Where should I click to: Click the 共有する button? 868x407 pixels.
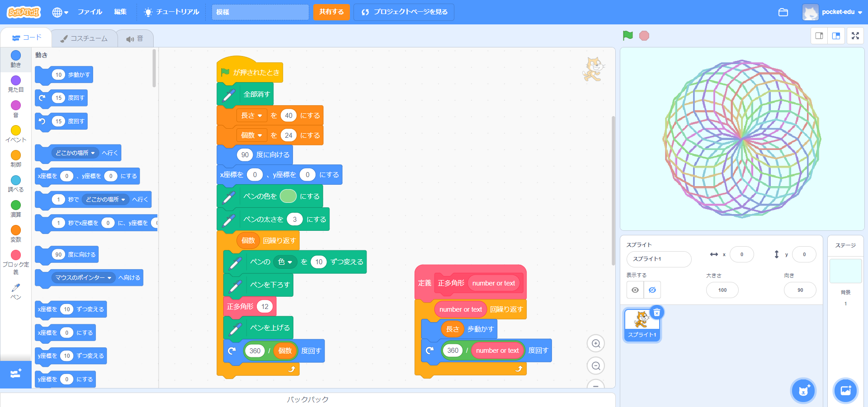coord(331,12)
